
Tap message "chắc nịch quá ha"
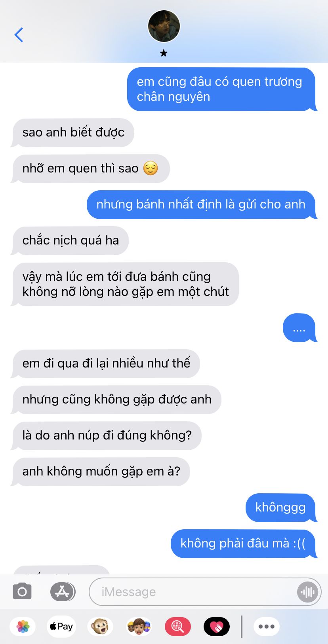[x=71, y=241]
